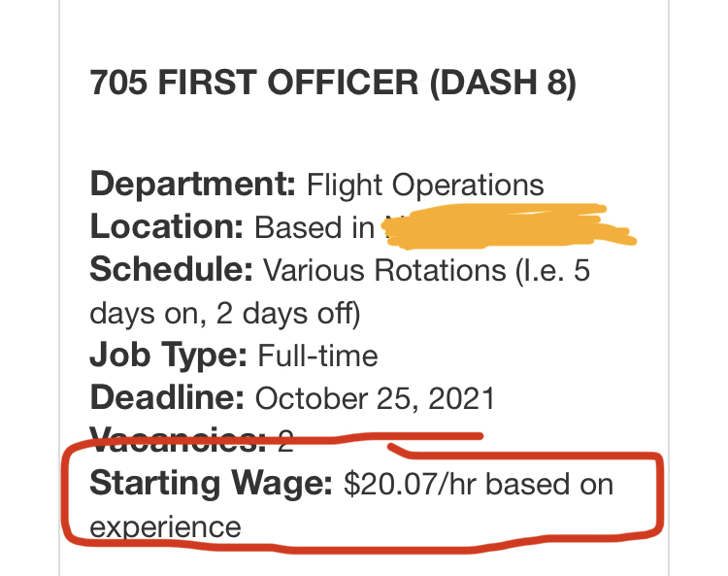Image resolution: width=728 pixels, height=576 pixels.
Task: Click the Job Type label
Action: pos(169,356)
